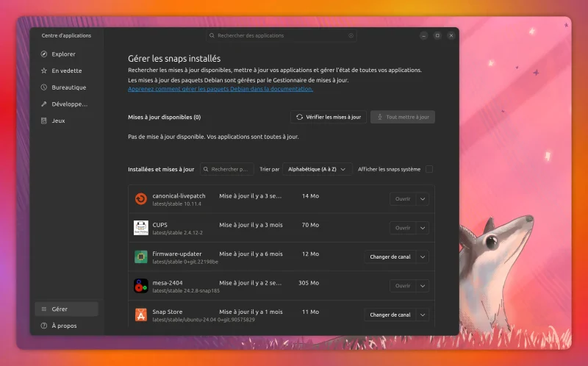Click the 305 Mo size value
This screenshot has width=588, height=366.
tap(309, 283)
